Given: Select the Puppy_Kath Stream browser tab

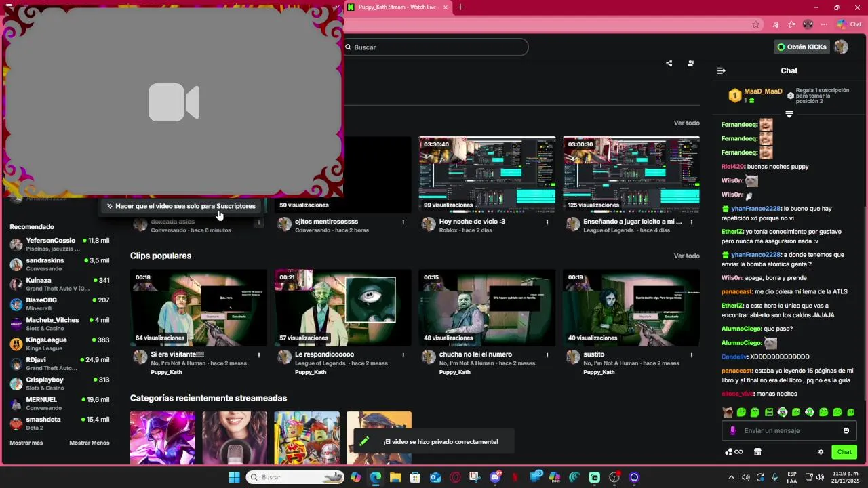Looking at the screenshot, I should click(x=397, y=7).
